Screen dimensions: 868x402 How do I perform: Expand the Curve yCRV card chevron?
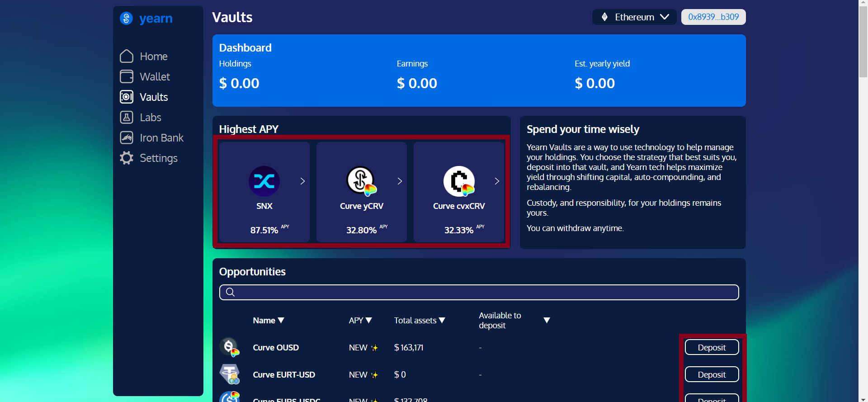pos(400,181)
